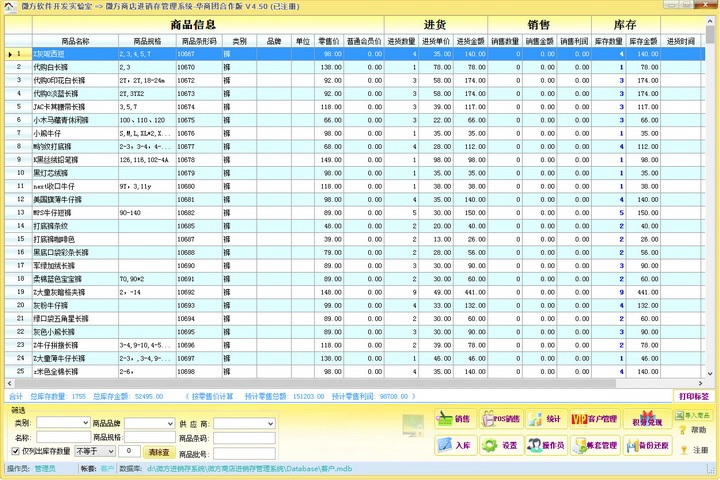Click barcode cell 10678
The height and width of the screenshot is (480, 720).
click(199, 160)
